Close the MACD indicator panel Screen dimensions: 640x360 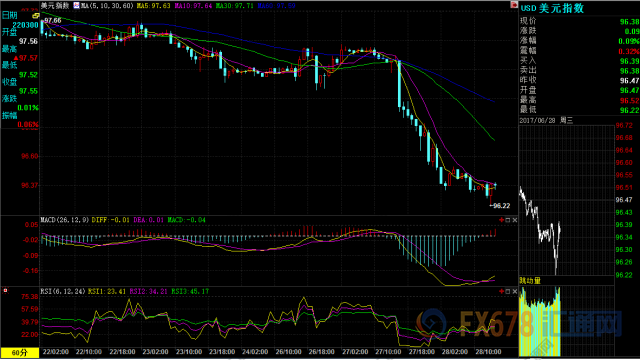click(x=515, y=220)
